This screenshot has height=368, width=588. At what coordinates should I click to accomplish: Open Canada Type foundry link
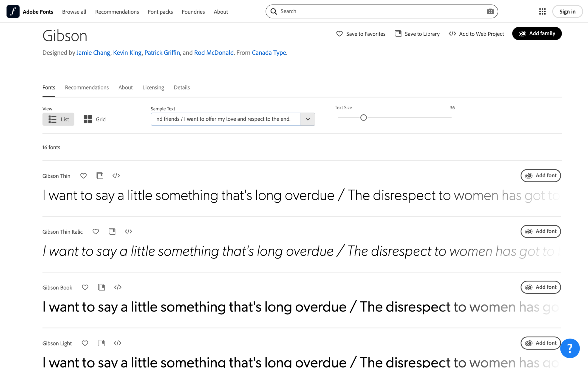click(x=269, y=53)
